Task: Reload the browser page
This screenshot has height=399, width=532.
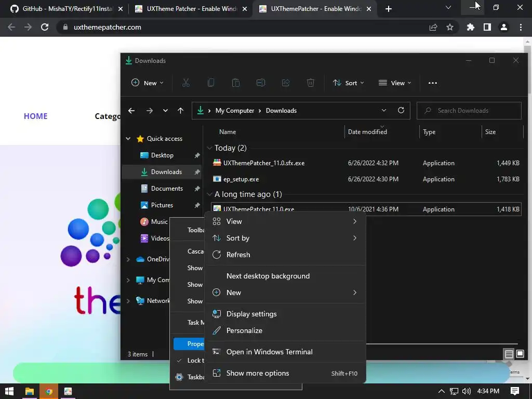Action: (45, 27)
